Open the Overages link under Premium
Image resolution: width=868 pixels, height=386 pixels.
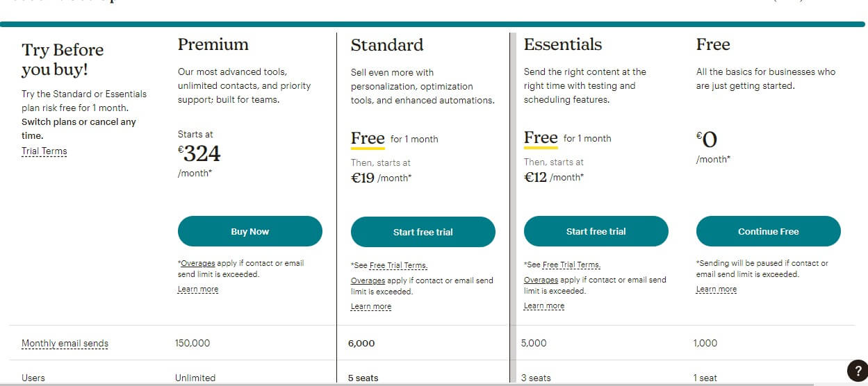[196, 264]
